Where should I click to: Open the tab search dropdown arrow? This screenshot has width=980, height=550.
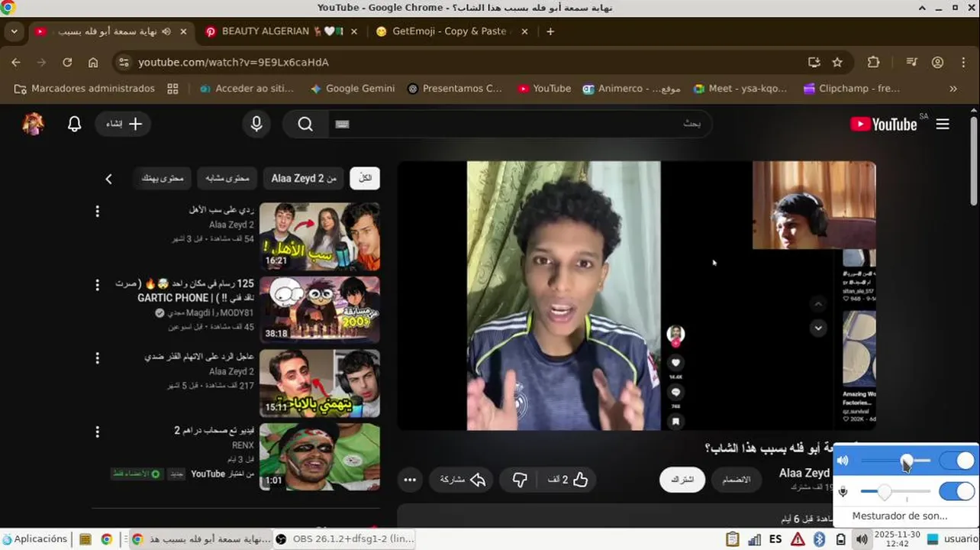click(14, 31)
